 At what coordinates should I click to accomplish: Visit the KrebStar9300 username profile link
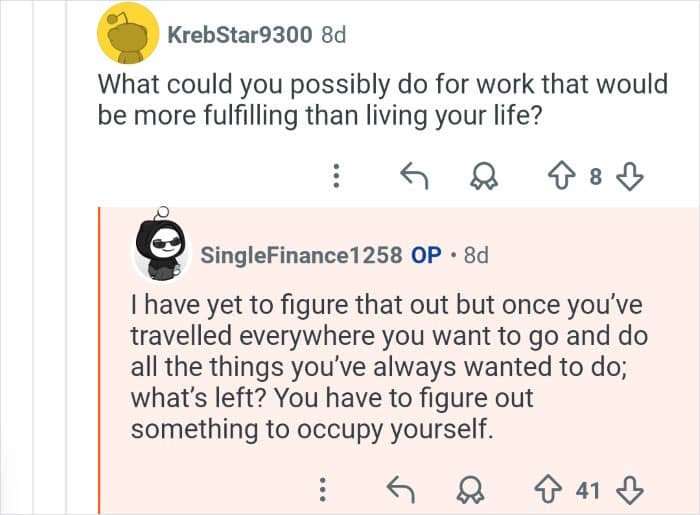tap(241, 34)
